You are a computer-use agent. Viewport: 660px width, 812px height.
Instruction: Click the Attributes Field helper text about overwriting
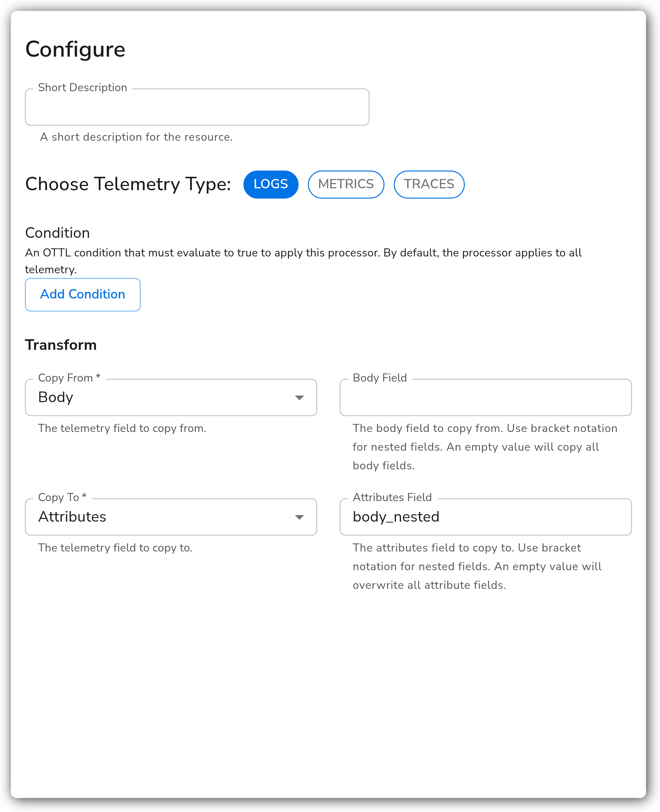[477, 566]
